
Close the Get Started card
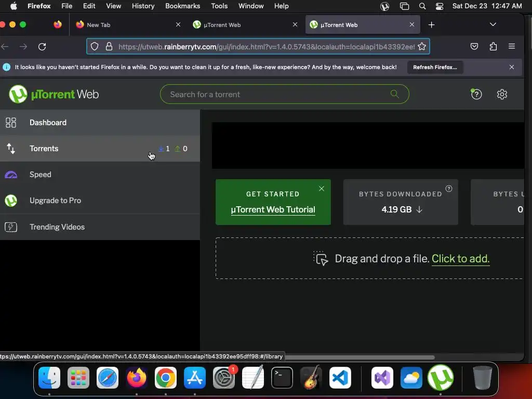point(321,189)
